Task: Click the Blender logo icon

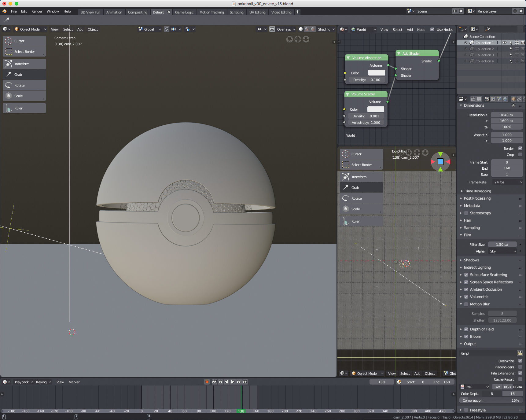Action: 4,11
